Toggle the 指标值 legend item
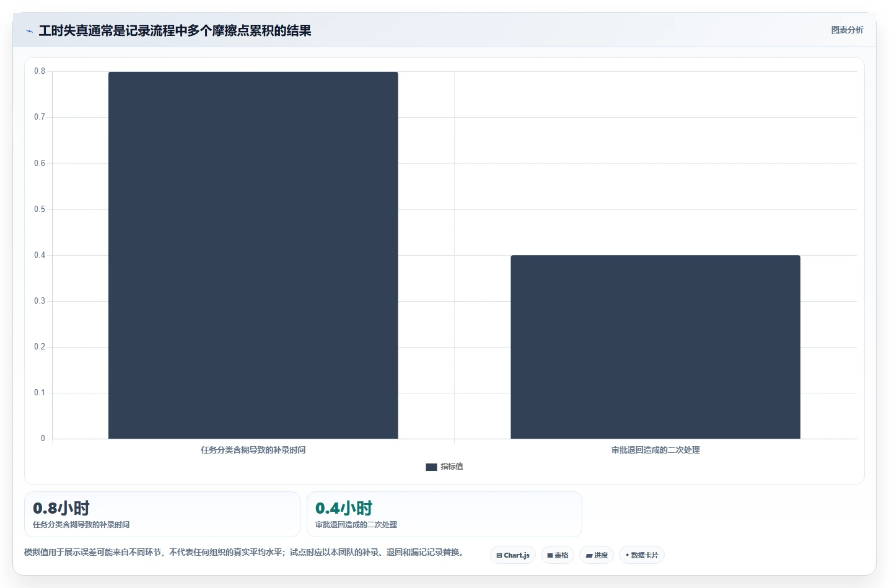This screenshot has width=889, height=588. pyautogui.click(x=444, y=467)
